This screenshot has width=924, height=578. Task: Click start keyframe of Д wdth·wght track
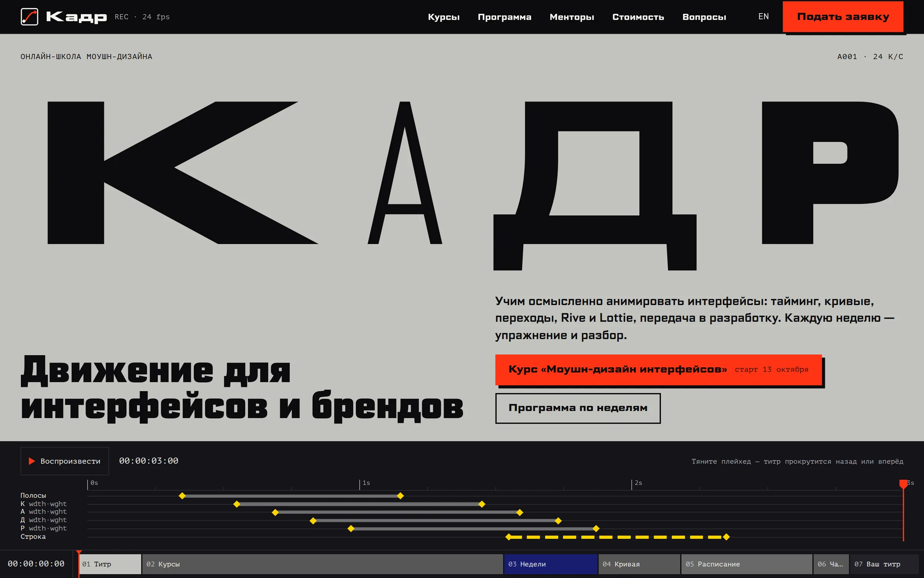(x=313, y=521)
